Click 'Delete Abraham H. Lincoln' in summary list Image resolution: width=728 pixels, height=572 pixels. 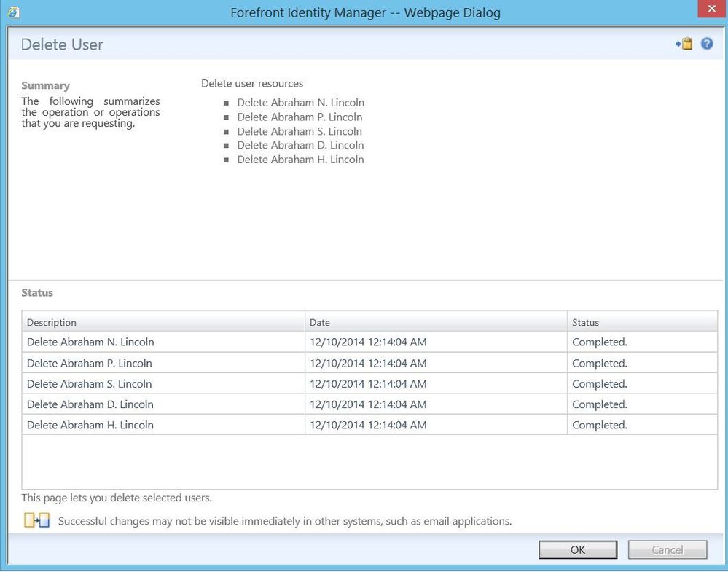click(x=300, y=160)
